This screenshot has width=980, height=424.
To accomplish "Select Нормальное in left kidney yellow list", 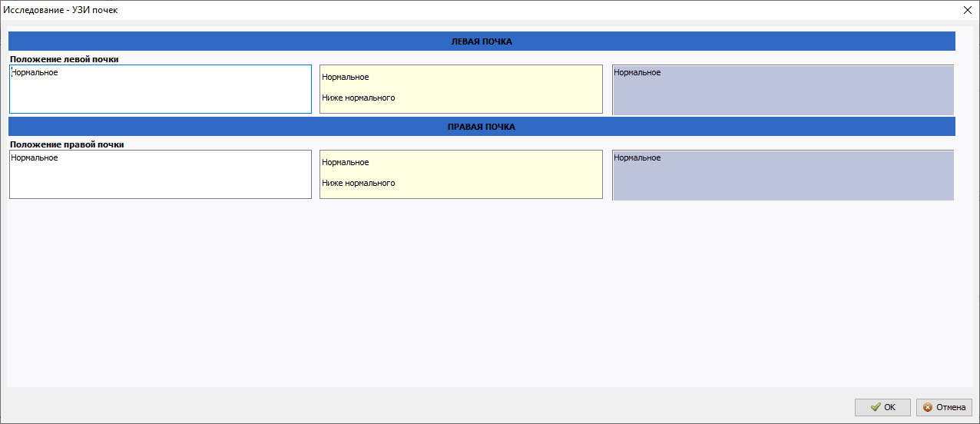I will pyautogui.click(x=346, y=77).
